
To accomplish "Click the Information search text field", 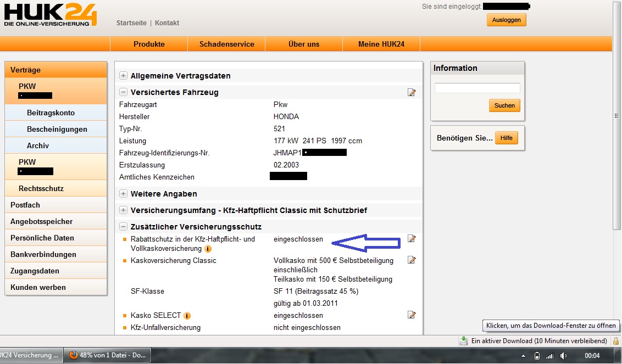I will tap(477, 88).
